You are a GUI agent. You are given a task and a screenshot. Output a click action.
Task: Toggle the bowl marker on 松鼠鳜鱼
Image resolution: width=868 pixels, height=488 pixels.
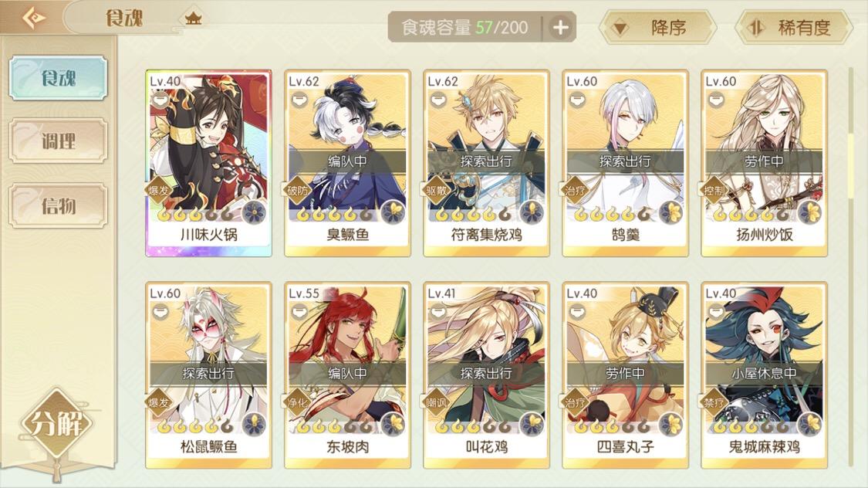coord(160,313)
